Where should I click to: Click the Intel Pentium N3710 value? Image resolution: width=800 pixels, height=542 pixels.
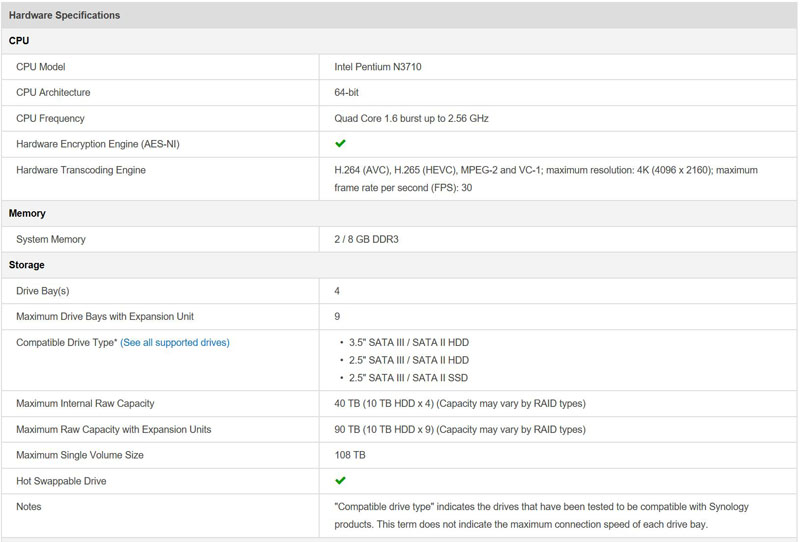[x=385, y=67]
